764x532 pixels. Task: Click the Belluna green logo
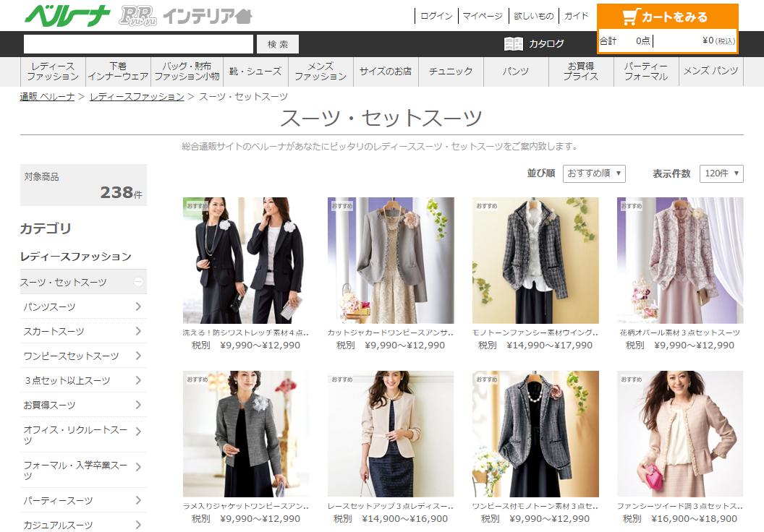[67, 16]
